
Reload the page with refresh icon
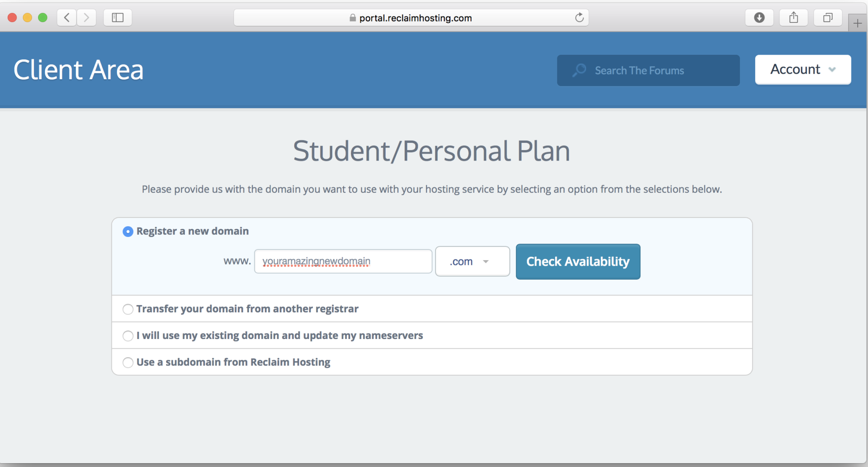tap(579, 18)
